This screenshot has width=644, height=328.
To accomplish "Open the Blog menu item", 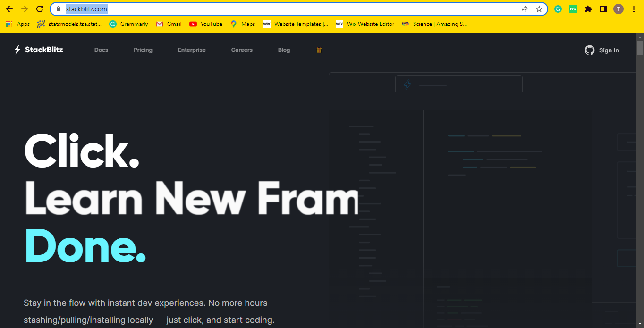I will point(284,50).
